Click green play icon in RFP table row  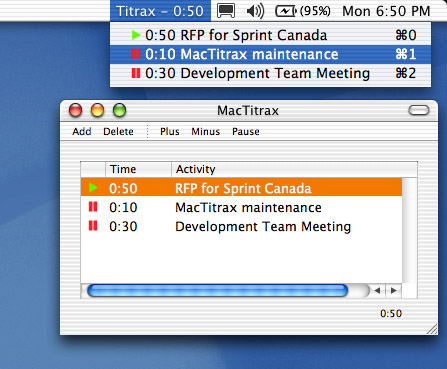click(x=93, y=188)
